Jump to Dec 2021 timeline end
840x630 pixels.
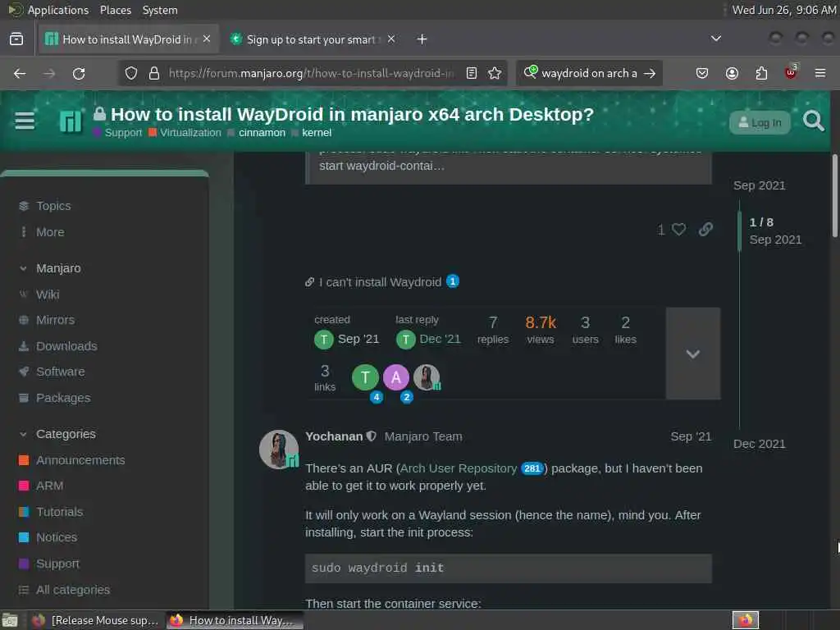click(759, 444)
